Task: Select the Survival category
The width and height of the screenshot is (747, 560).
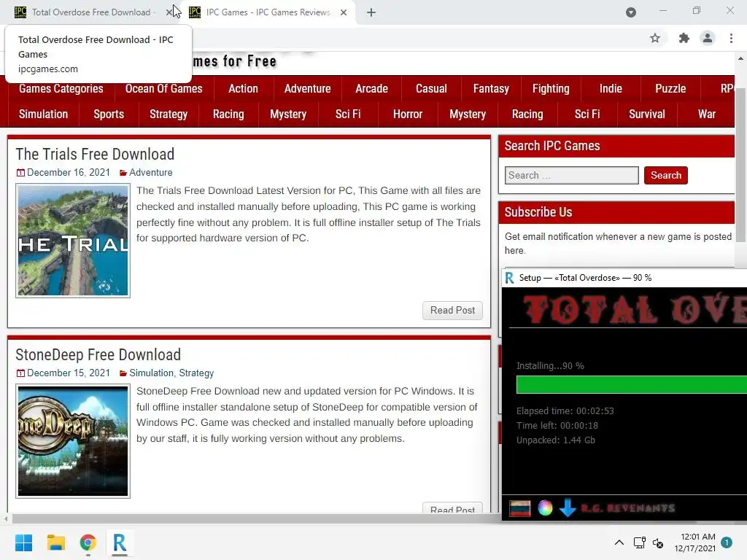Action: pyautogui.click(x=647, y=114)
